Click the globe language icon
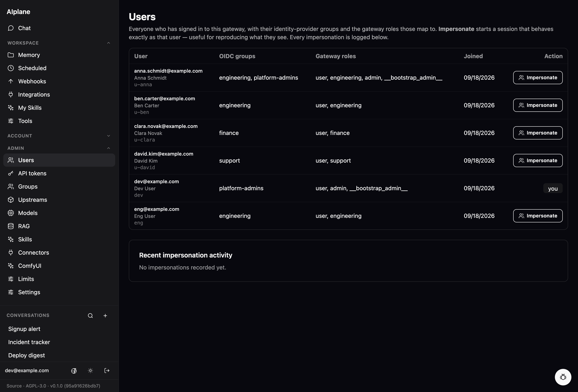578x392 pixels. click(x=74, y=371)
